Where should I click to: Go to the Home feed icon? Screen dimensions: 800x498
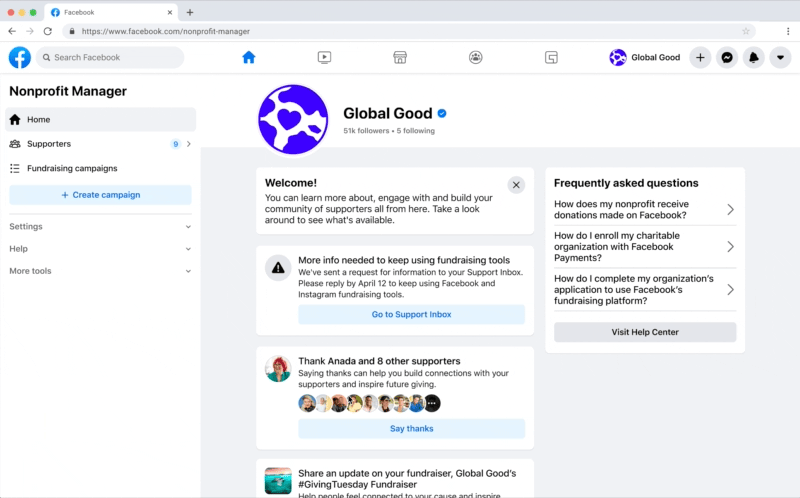pos(248,57)
